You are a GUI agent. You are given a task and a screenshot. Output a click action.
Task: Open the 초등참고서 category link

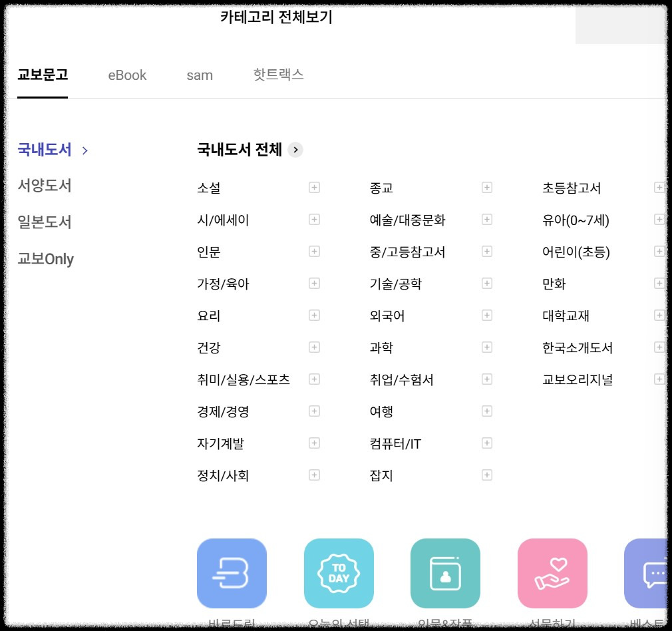tap(572, 188)
